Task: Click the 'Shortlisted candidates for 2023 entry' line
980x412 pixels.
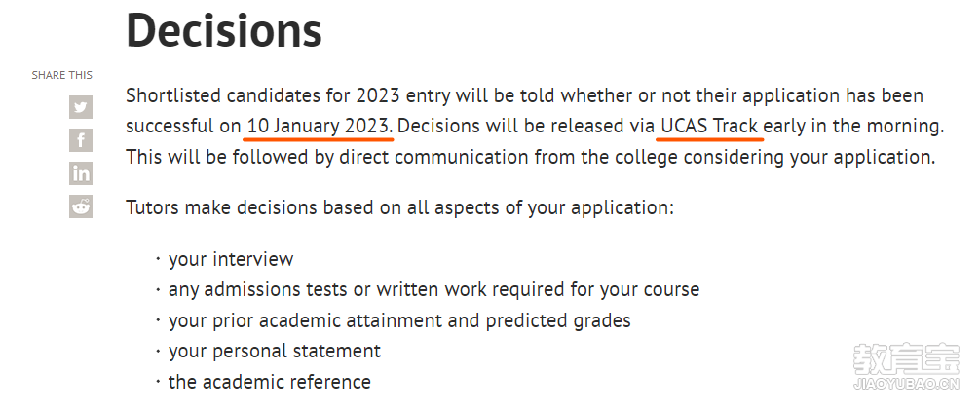Action: click(x=524, y=95)
